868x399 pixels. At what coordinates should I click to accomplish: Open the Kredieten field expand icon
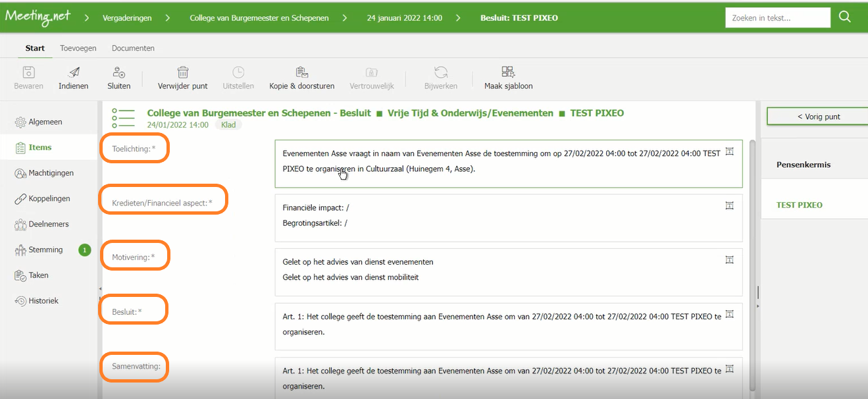[x=729, y=206]
